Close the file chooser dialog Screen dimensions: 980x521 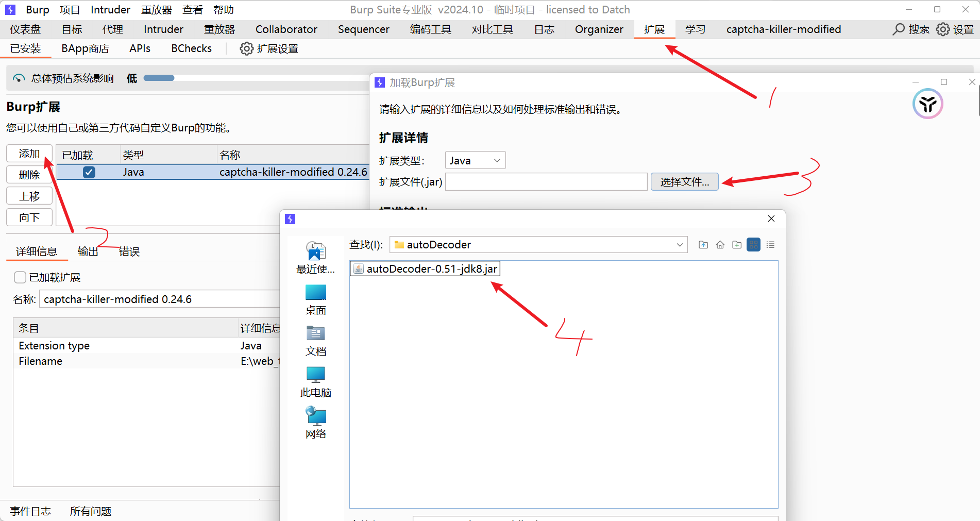pos(771,219)
